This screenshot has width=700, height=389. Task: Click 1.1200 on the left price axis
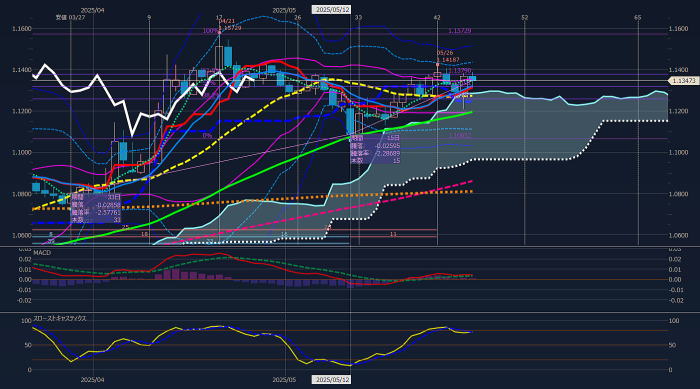[x=21, y=111]
